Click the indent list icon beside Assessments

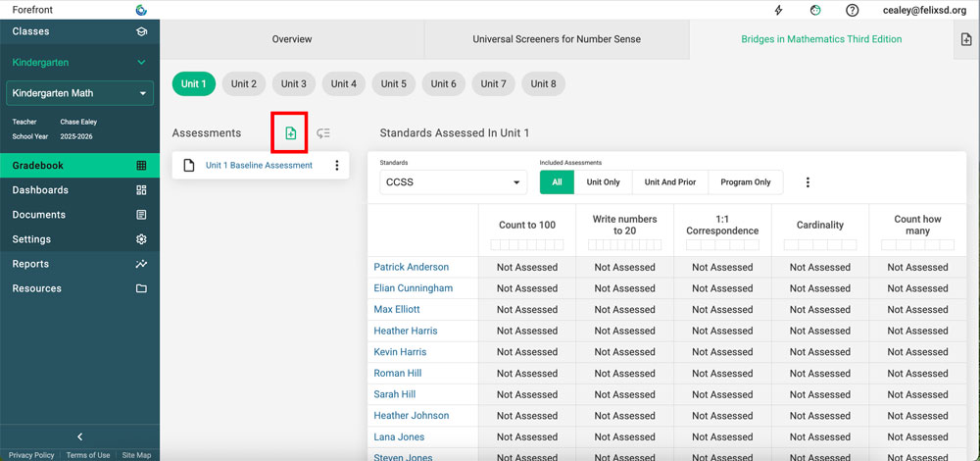[x=323, y=133]
